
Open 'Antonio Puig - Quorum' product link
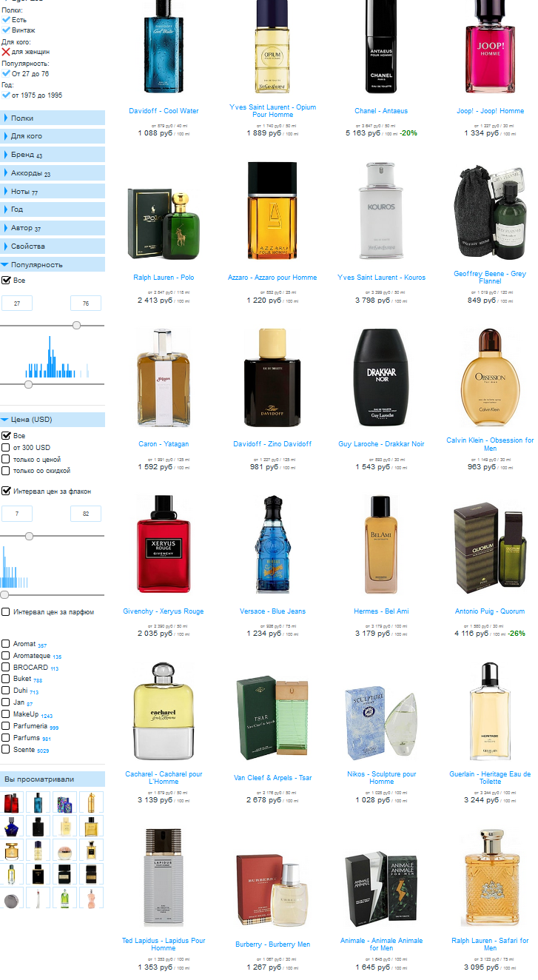click(490, 611)
